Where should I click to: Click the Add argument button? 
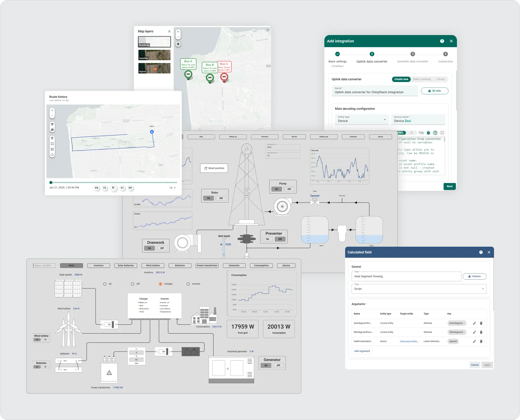coord(362,351)
